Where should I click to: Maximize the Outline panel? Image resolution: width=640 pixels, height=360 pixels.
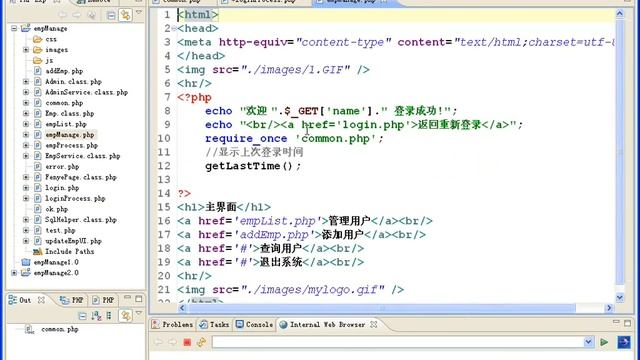139,299
